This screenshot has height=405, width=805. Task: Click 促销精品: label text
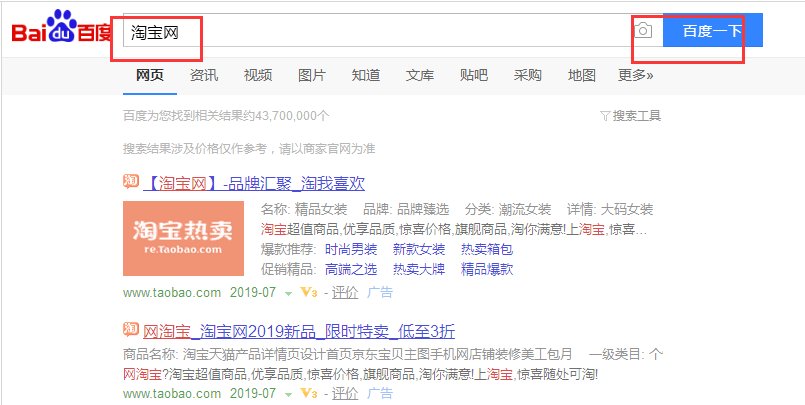pyautogui.click(x=289, y=268)
